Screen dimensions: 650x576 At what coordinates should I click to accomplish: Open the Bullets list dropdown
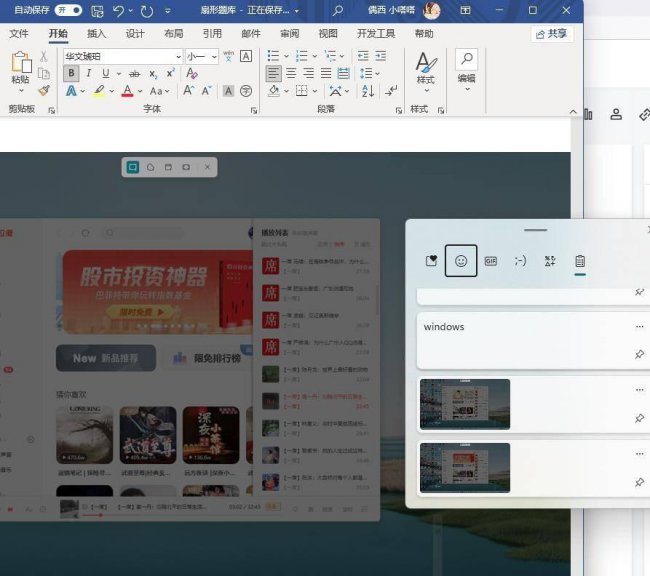(286, 56)
